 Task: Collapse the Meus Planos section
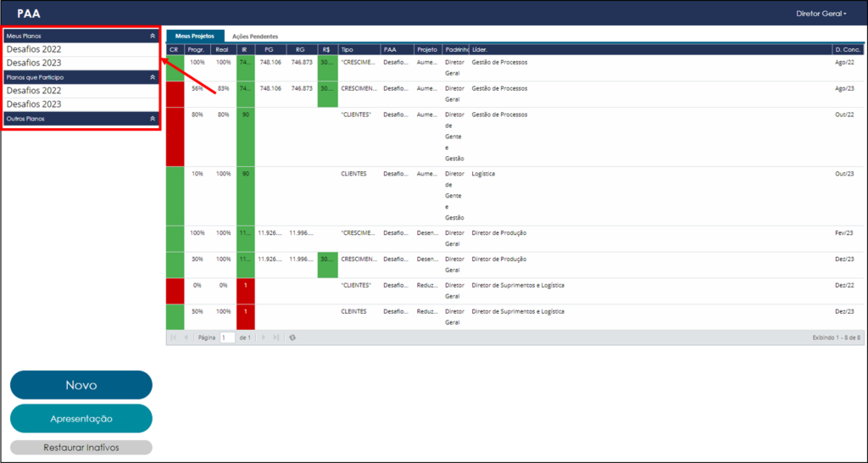[153, 36]
